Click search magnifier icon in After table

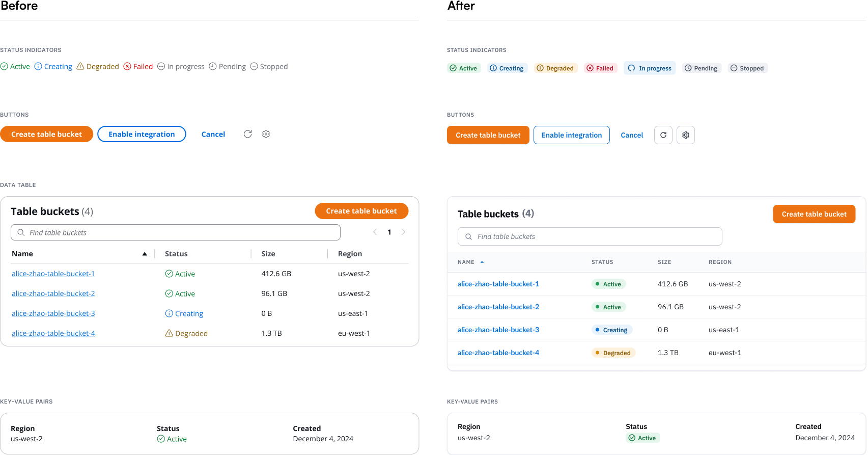tap(468, 236)
